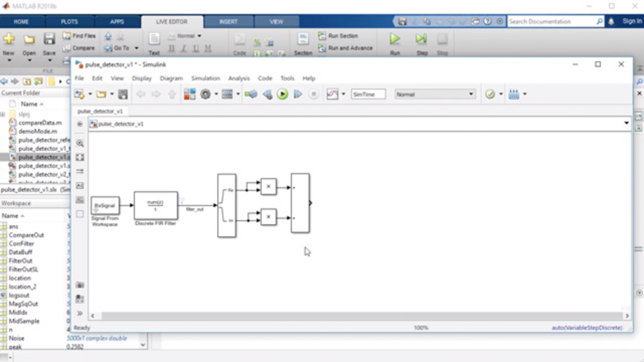
Task: Click the Find Files button
Action: pos(79,36)
